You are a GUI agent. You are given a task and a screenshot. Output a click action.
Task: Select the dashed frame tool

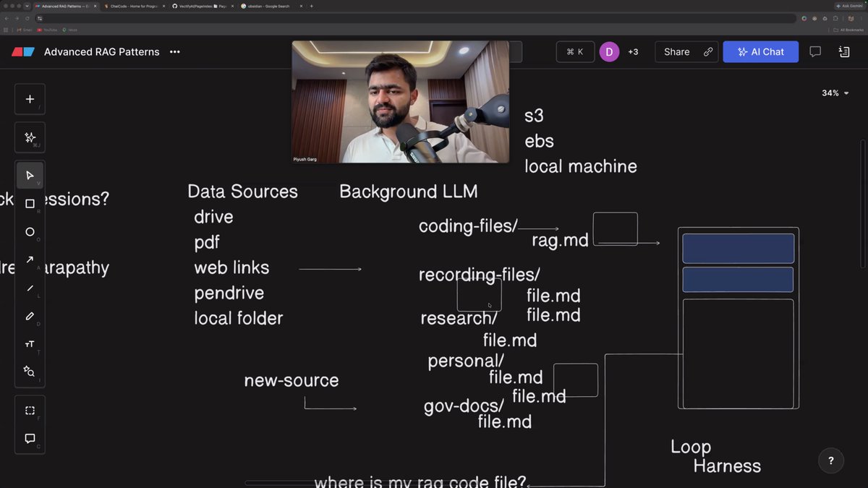[30, 411]
